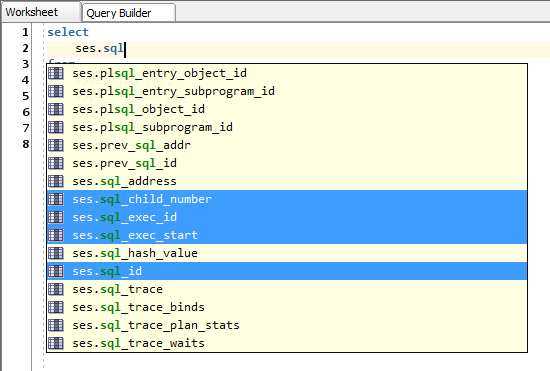This screenshot has height=371, width=550.
Task: Click column icon beside ses.sql_address
Action: (x=56, y=181)
